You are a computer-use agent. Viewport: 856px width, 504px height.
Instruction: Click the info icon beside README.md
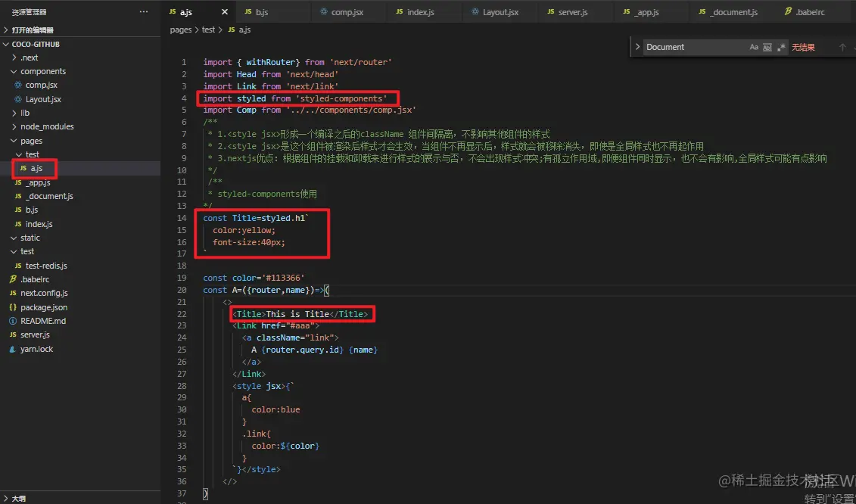pos(13,321)
